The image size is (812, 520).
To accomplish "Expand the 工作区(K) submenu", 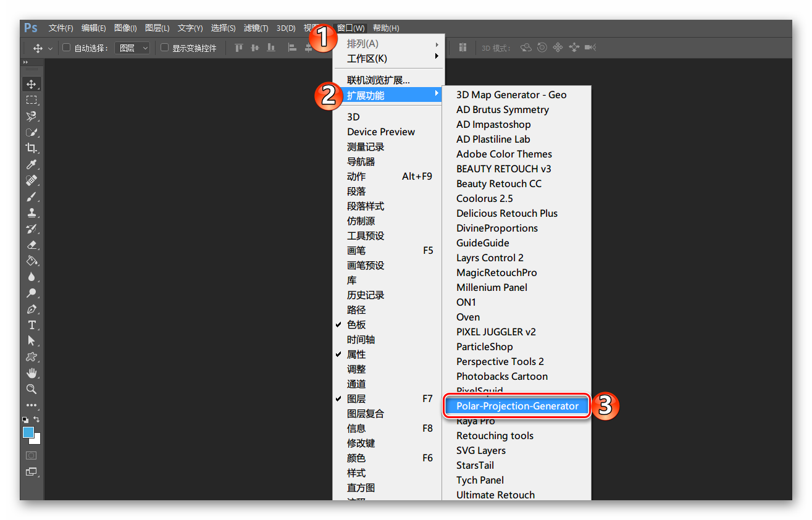I will (388, 59).
